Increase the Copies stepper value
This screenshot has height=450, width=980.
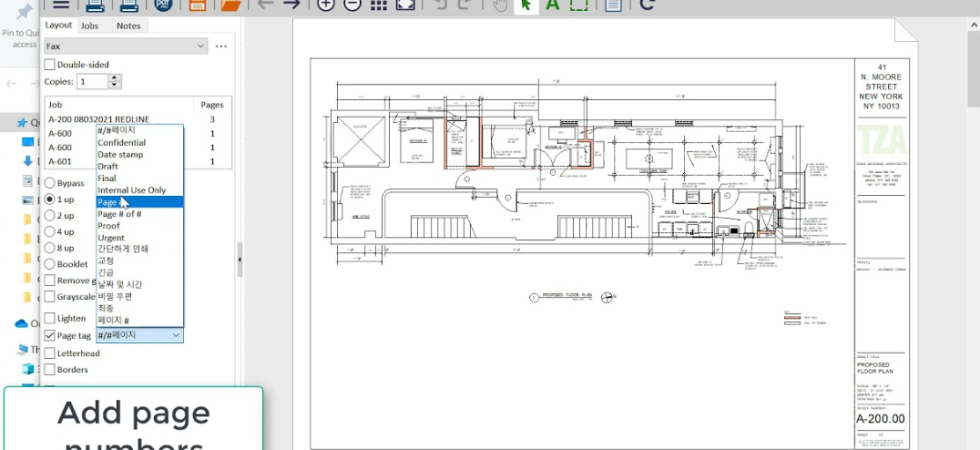[x=114, y=78]
